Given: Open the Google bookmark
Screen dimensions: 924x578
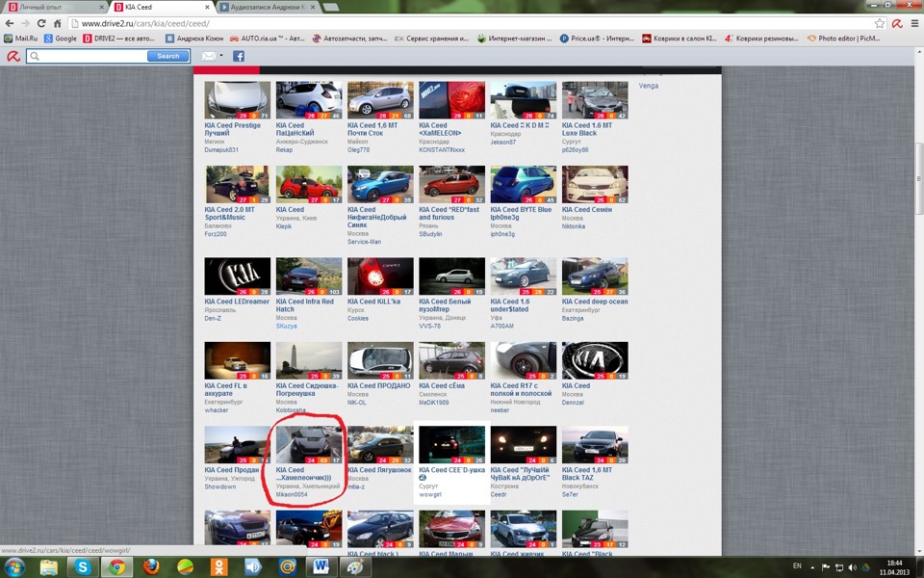Looking at the screenshot, I should point(60,39).
